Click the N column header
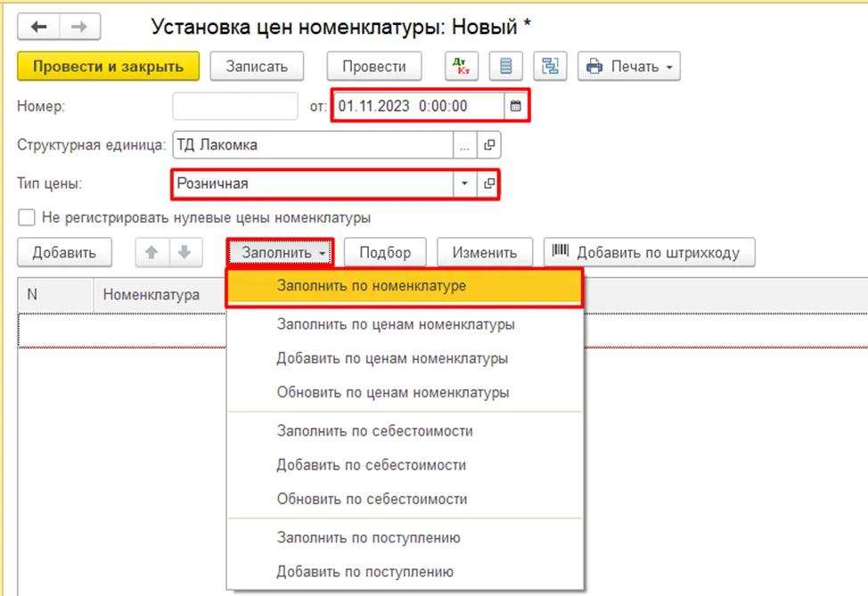 [55, 294]
